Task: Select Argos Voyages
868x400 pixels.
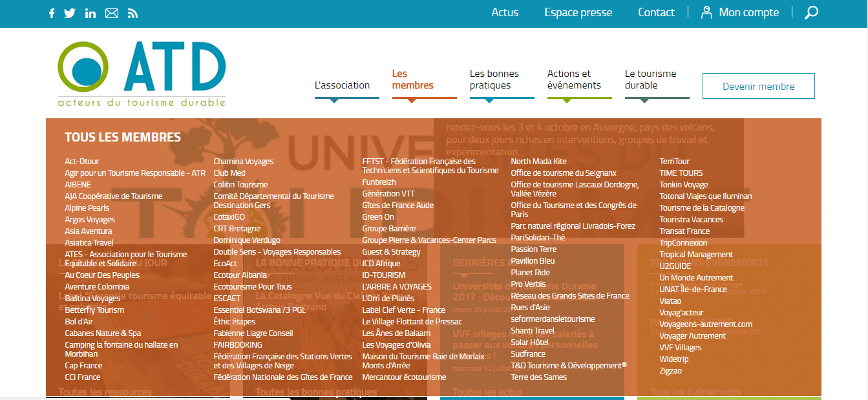Action: (90, 220)
